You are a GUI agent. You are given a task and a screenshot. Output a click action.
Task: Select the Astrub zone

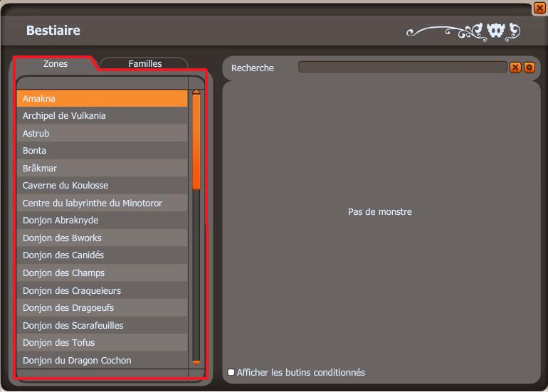(x=102, y=133)
